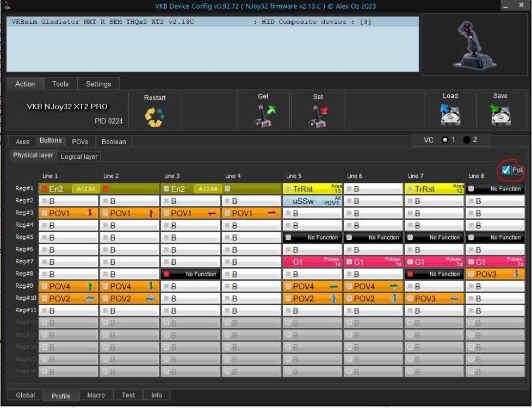The image size is (532, 408).
Task: Click POV3 right arrow cell in Reg#10 Line 7
Action: [434, 298]
